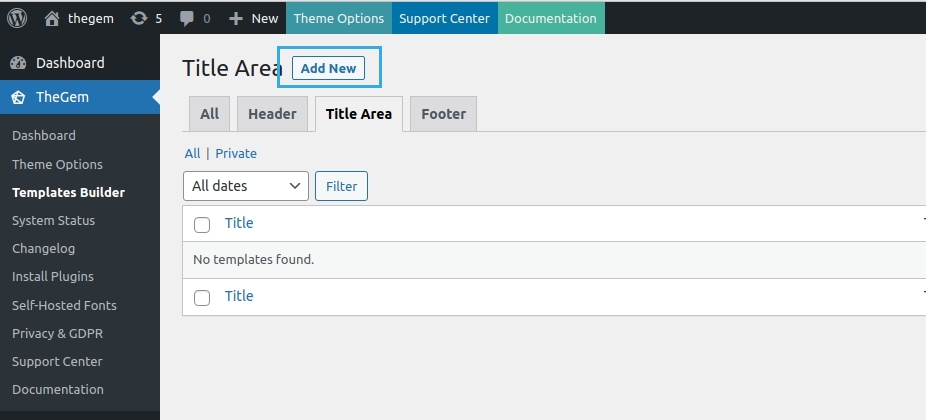Tick the select-all checkbox in table header
The height and width of the screenshot is (420, 926).
(202, 224)
